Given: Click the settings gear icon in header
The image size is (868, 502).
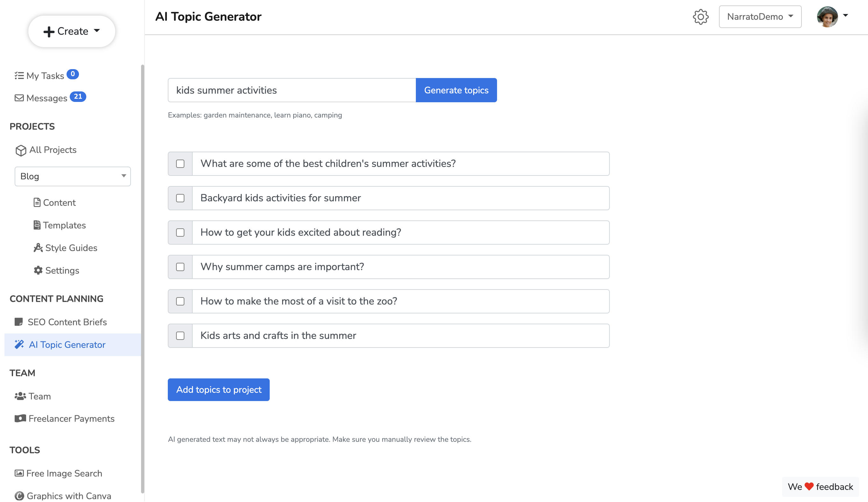Looking at the screenshot, I should [x=700, y=17].
